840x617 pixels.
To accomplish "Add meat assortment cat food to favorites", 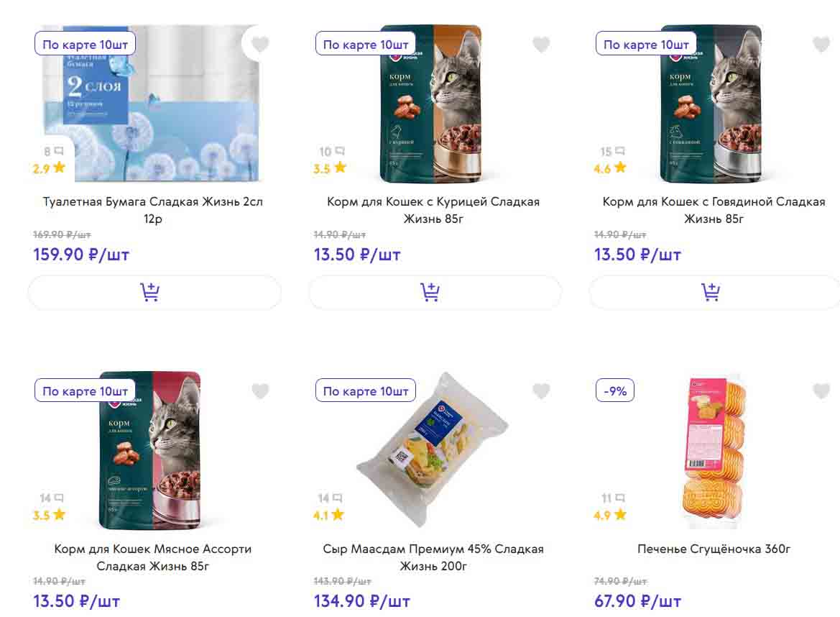I will click(x=260, y=391).
